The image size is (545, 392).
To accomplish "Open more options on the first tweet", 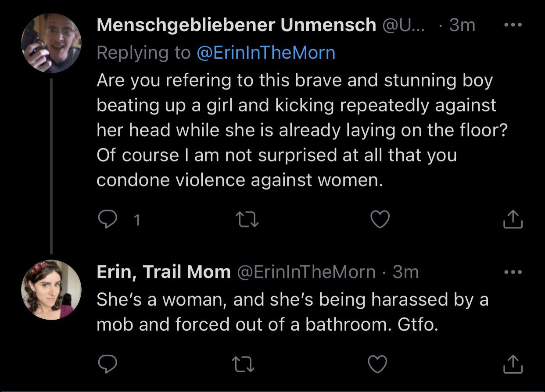I will pos(513,25).
